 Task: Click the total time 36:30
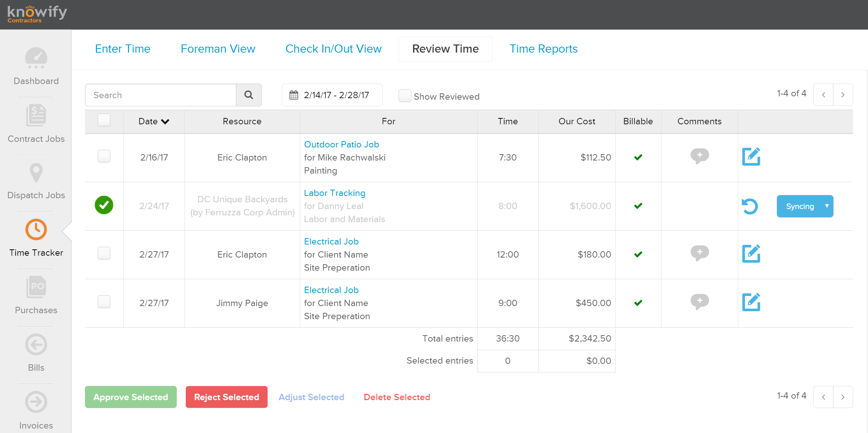pyautogui.click(x=508, y=339)
